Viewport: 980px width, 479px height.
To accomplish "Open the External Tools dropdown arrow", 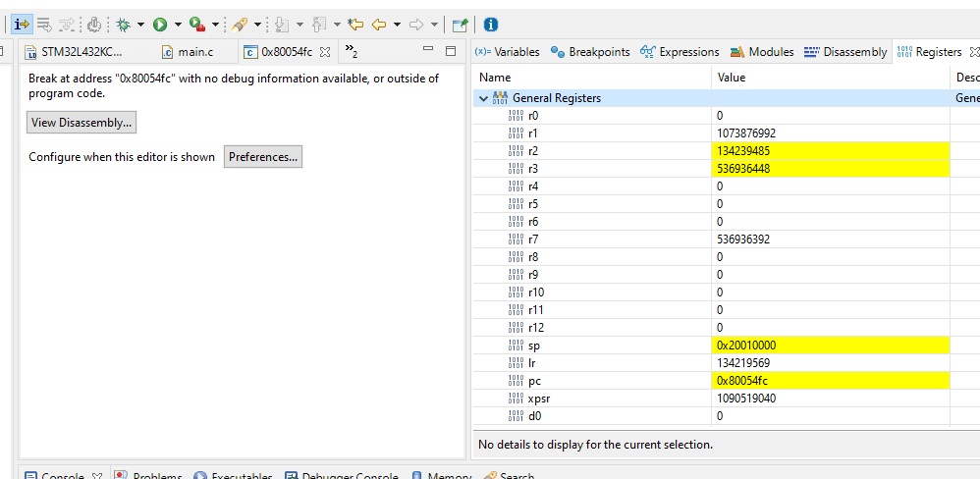I will point(216,25).
